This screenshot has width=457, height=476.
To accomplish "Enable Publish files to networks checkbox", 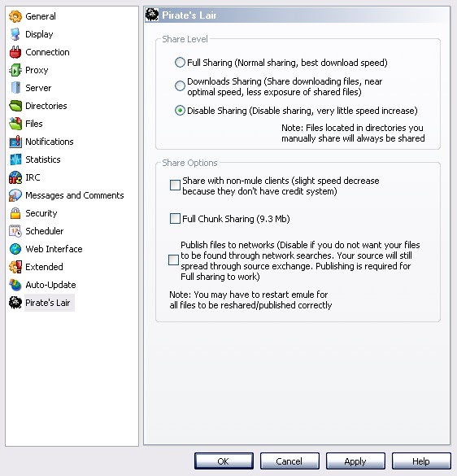I will tap(173, 260).
